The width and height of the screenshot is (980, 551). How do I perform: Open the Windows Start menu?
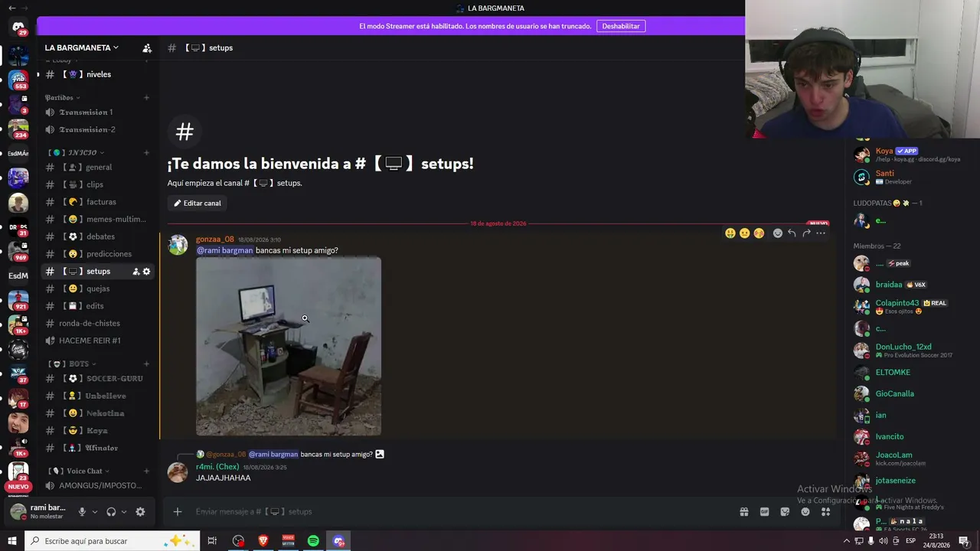[x=12, y=541]
